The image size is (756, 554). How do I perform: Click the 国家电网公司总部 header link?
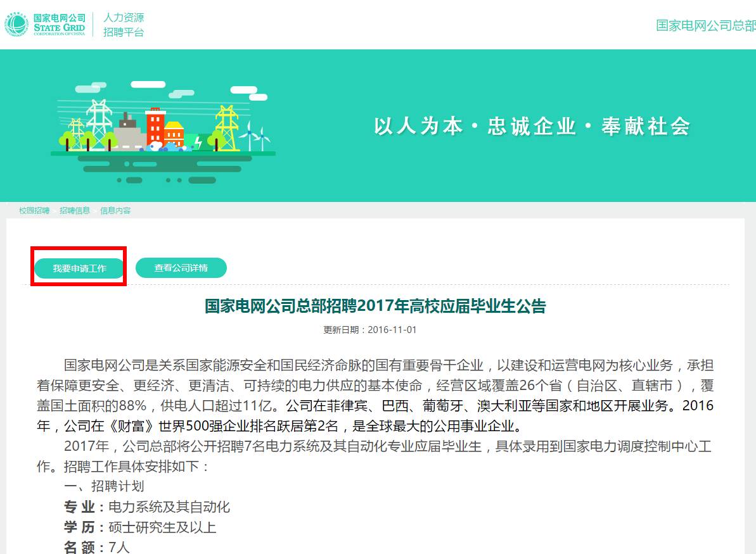coord(705,25)
